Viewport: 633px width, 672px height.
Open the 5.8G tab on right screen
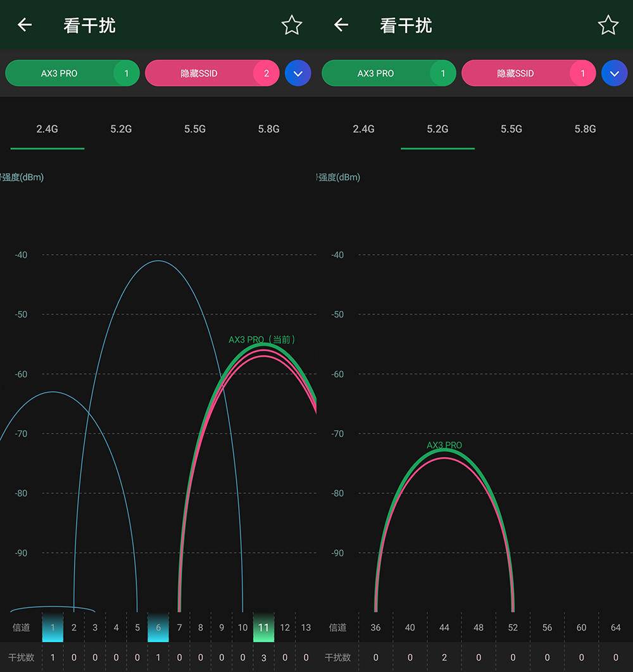coord(585,129)
